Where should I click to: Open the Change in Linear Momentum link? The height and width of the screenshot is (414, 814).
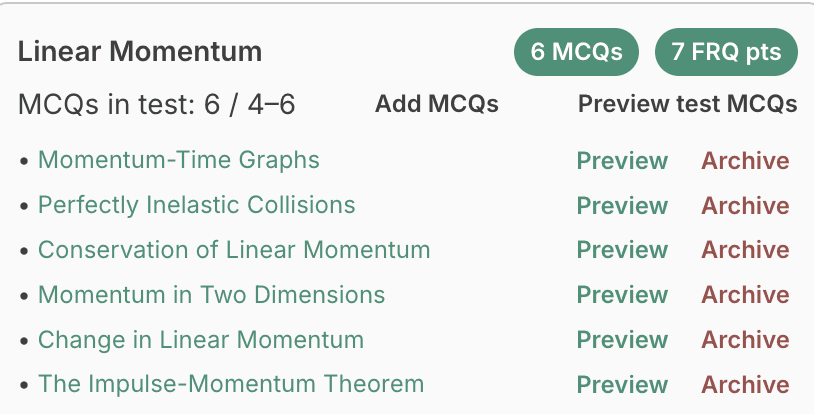click(200, 340)
